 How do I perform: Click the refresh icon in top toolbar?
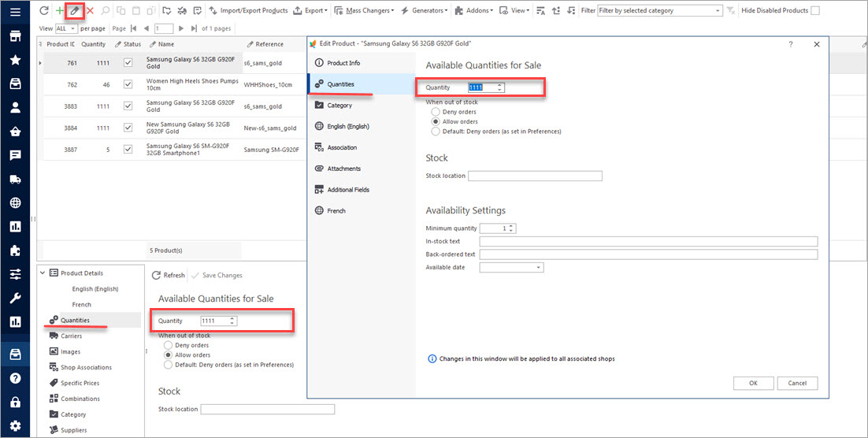pos(45,10)
